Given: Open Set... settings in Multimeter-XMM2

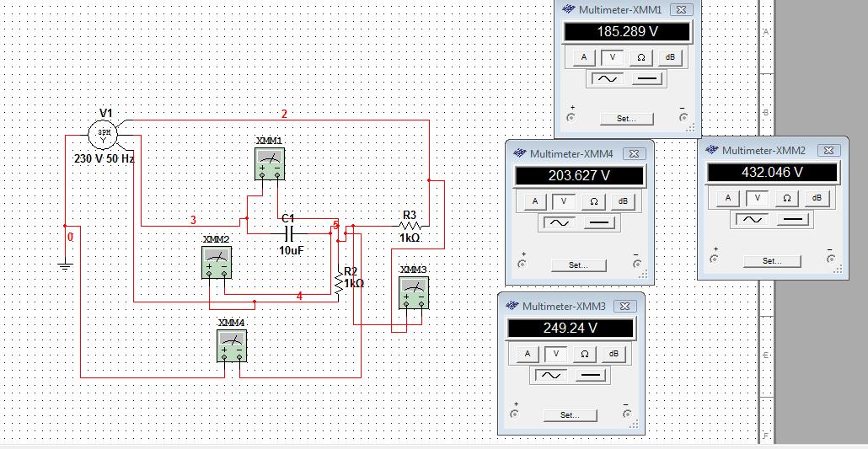Looking at the screenshot, I should point(771,261).
